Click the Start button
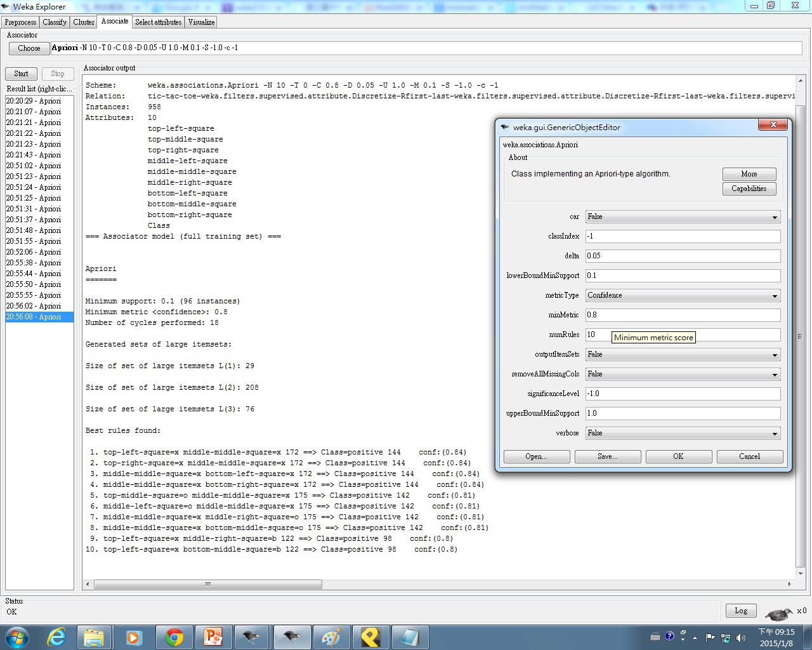 [21, 74]
